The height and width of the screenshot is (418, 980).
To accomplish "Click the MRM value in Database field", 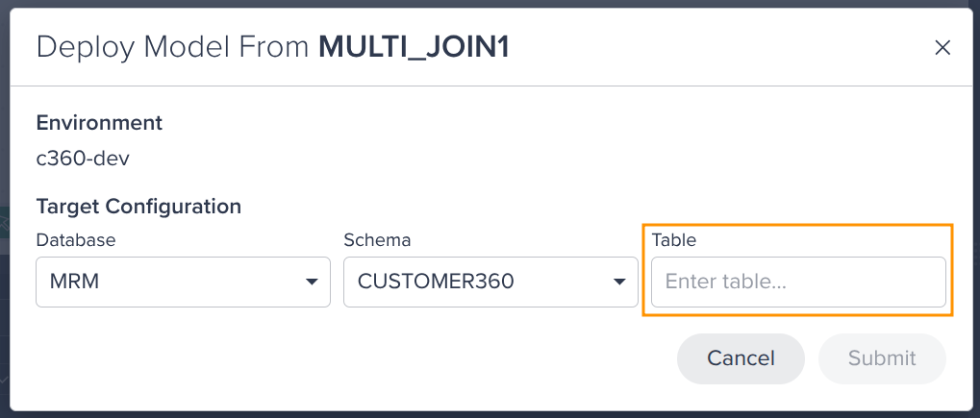I will click(x=75, y=282).
